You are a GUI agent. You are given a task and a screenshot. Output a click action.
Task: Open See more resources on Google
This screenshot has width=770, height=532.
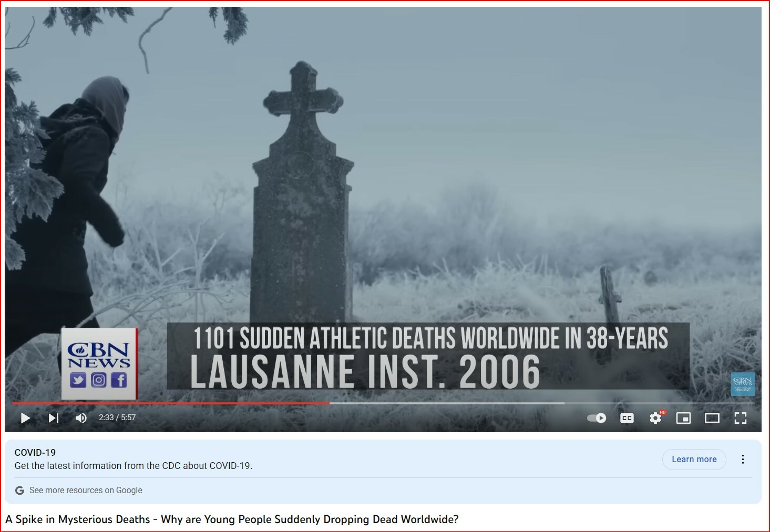[86, 490]
